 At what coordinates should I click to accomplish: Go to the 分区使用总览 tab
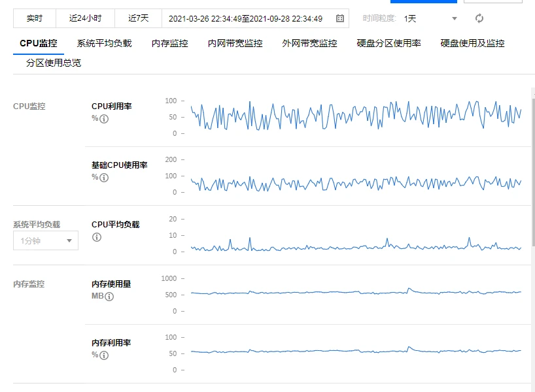54,63
